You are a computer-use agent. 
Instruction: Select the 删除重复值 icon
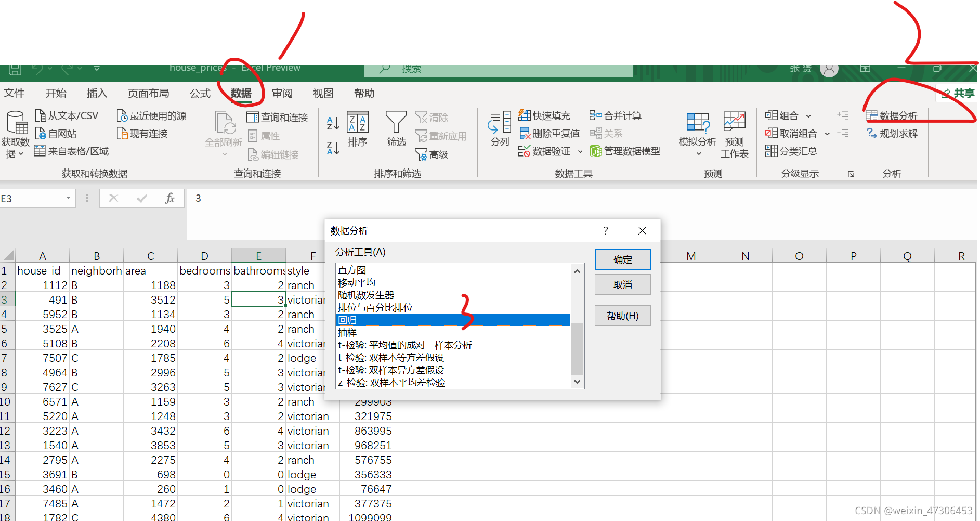[x=525, y=133]
